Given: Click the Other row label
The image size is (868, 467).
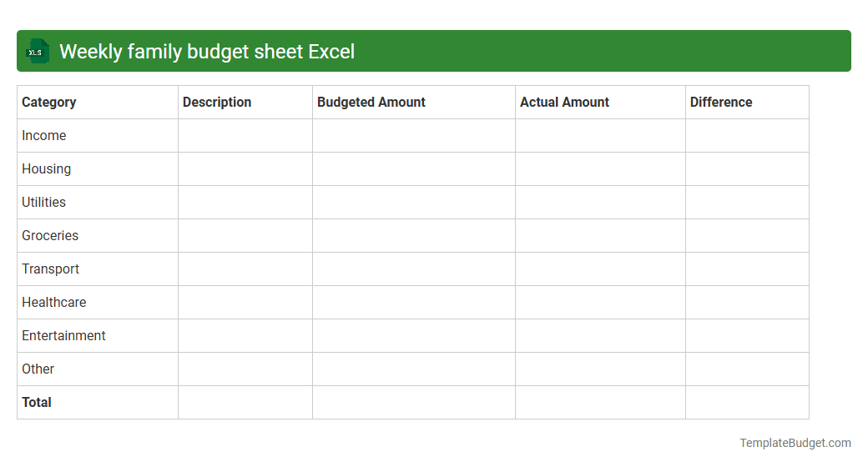Looking at the screenshot, I should (38, 369).
